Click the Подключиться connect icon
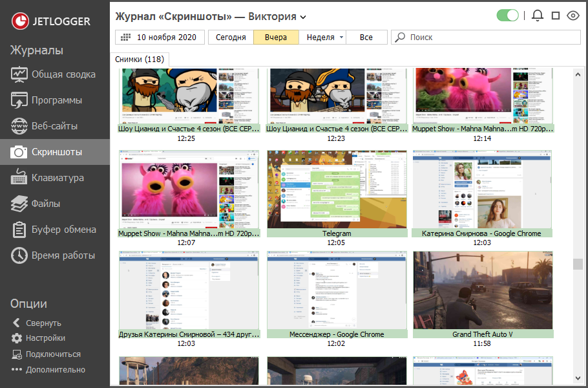Image resolution: width=588 pixels, height=388 pixels. pyautogui.click(x=17, y=354)
